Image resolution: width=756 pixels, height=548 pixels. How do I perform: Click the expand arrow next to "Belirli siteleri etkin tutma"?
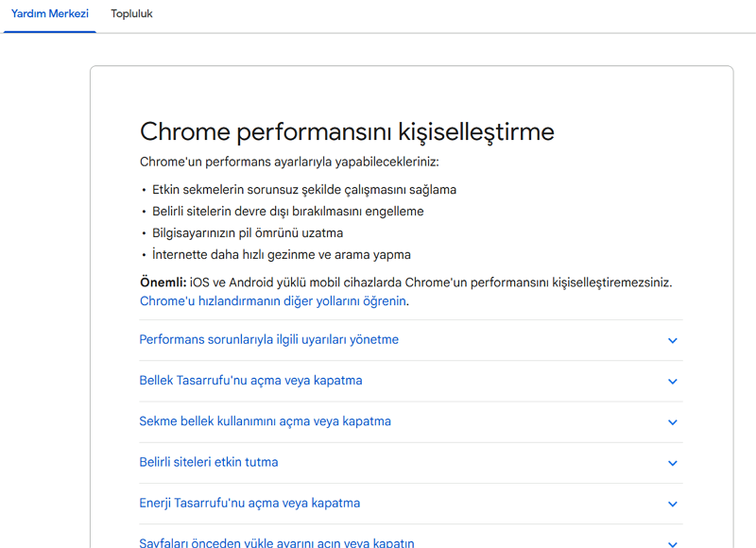(x=673, y=463)
